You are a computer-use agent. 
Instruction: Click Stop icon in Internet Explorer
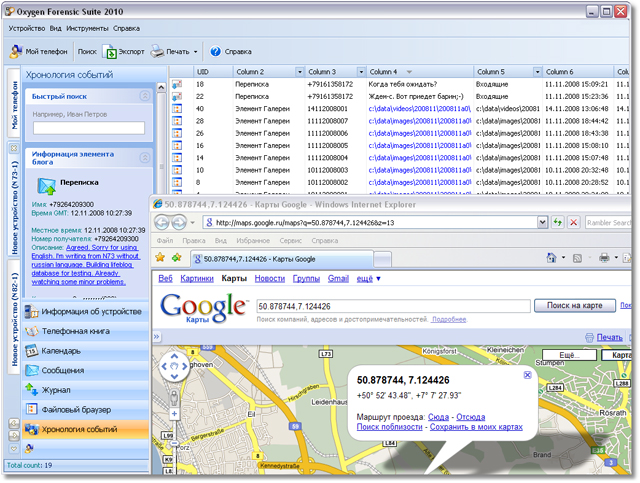pos(573,223)
